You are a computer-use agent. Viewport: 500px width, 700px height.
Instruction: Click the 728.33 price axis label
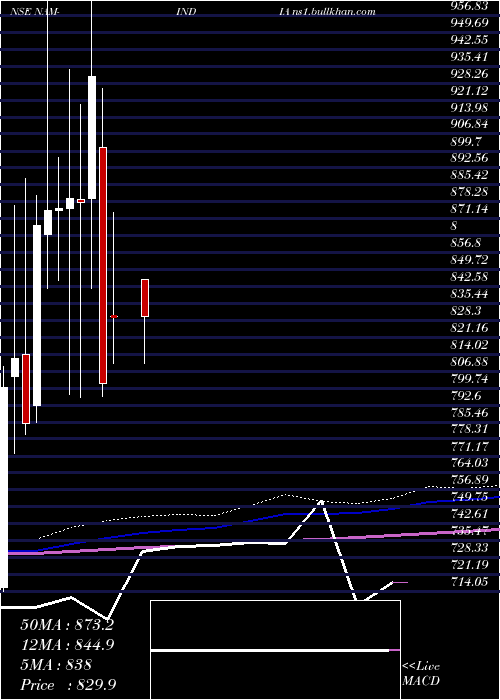469,548
